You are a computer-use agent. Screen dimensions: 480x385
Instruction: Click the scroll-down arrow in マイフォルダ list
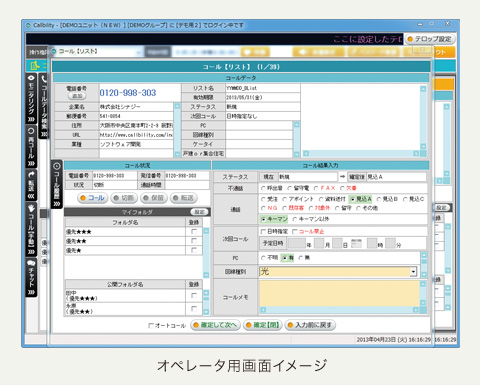206,275
